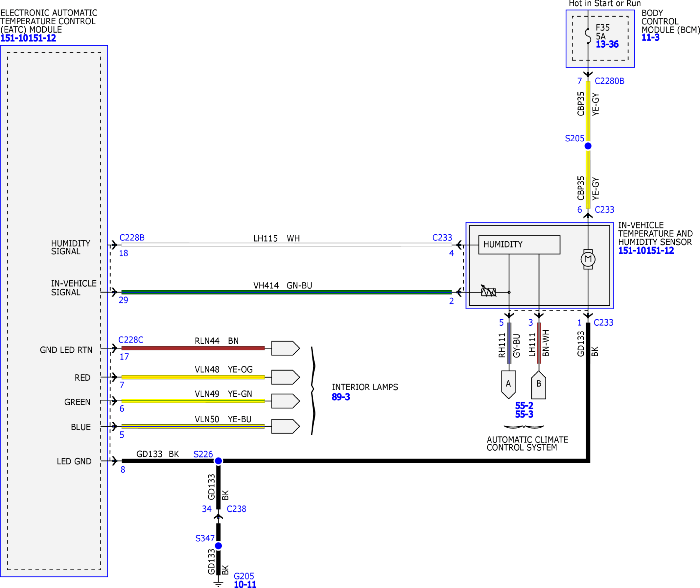Click the GND LED RTN pin label
The width and height of the screenshot is (700, 588).
click(66, 350)
